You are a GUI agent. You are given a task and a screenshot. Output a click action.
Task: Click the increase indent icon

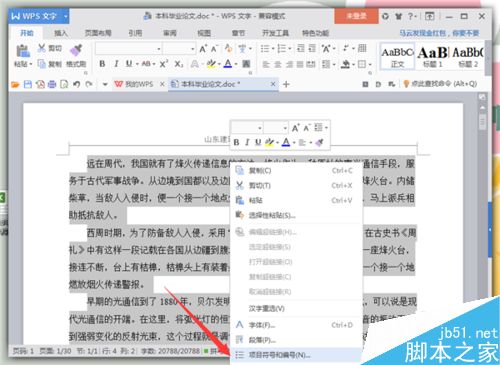coord(312,49)
